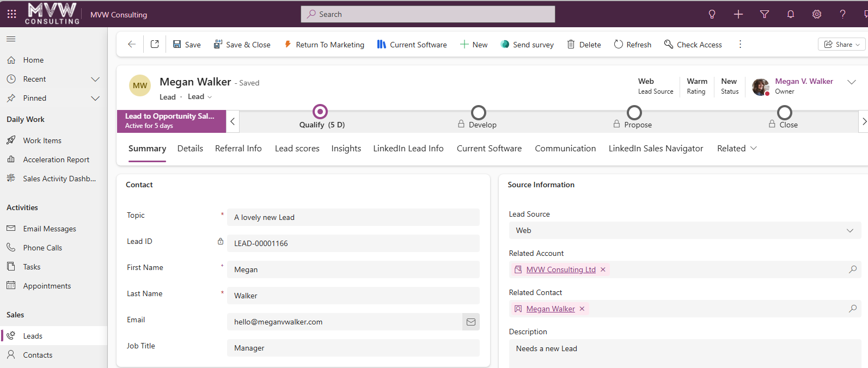Open the settings gear
This screenshot has width=868, height=368.
(817, 14)
